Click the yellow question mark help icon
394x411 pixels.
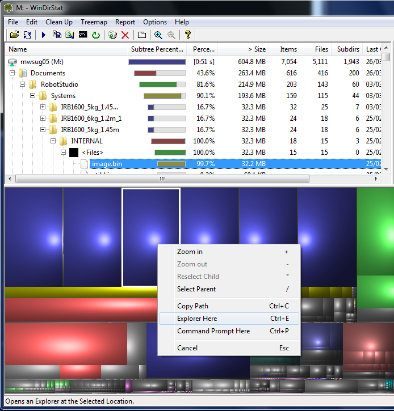[x=188, y=35]
